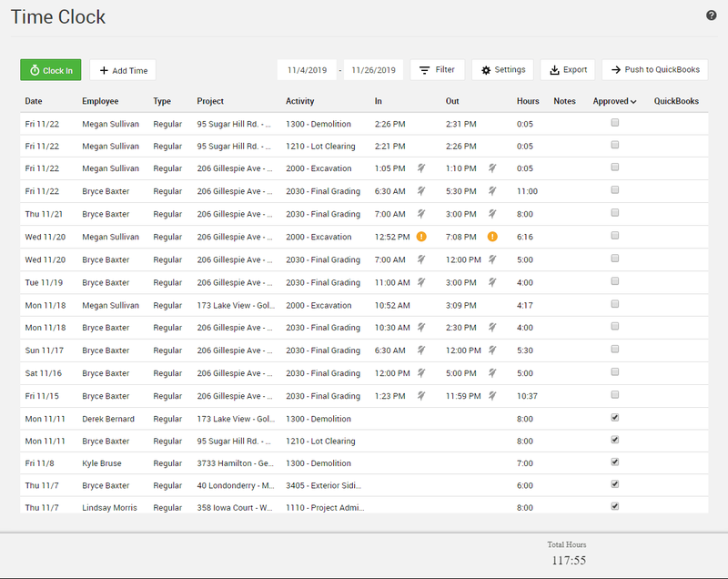Approve Bryce Baxter's Thu 11/21 entry
This screenshot has height=579, width=728.
615,213
